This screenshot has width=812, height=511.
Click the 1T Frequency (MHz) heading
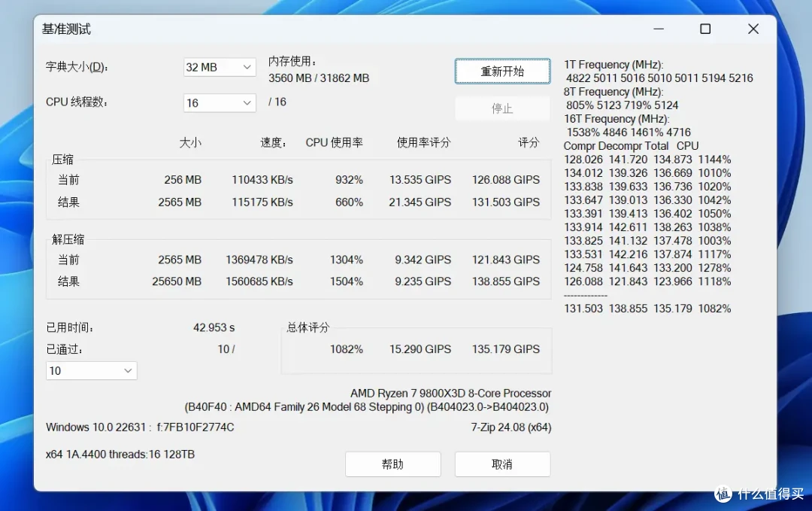click(x=614, y=65)
